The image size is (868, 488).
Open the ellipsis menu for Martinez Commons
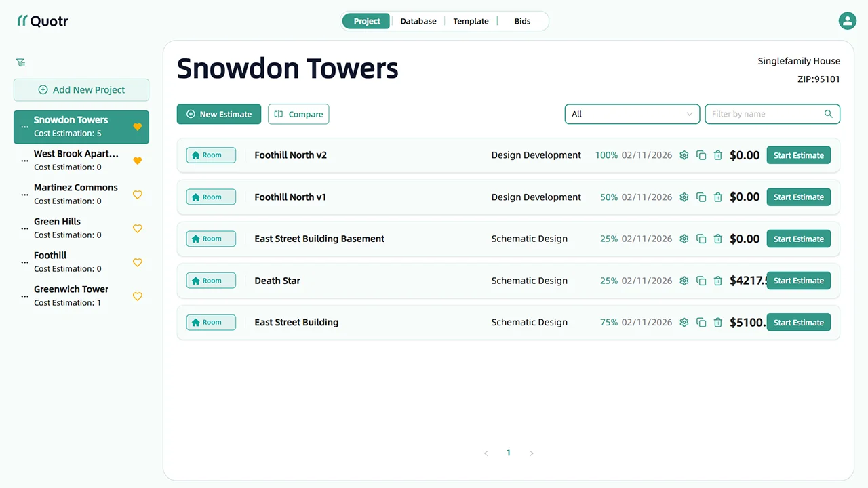(24, 195)
